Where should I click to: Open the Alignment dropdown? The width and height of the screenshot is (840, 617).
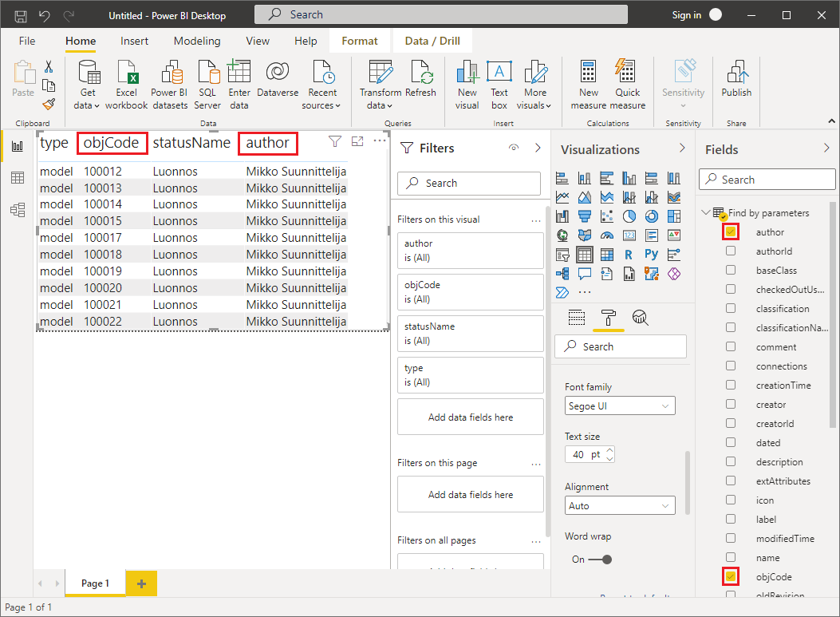click(620, 506)
